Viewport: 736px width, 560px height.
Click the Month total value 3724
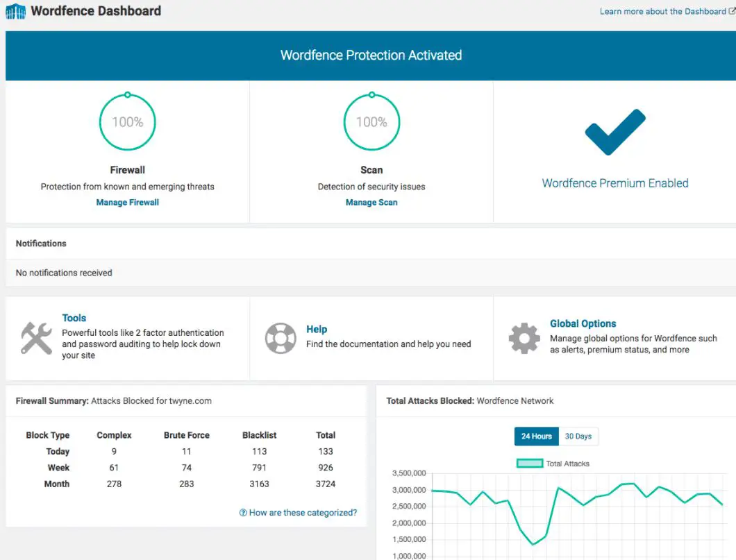pyautogui.click(x=325, y=484)
